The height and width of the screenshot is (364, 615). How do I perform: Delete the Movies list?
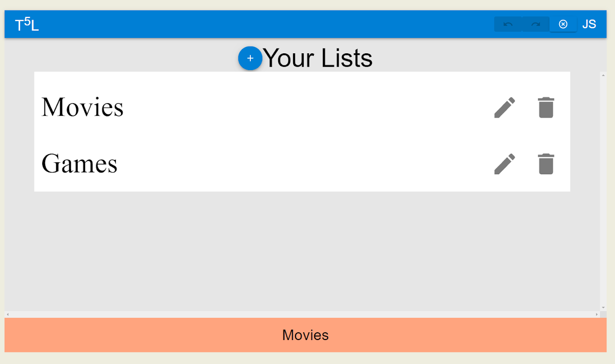tap(546, 108)
